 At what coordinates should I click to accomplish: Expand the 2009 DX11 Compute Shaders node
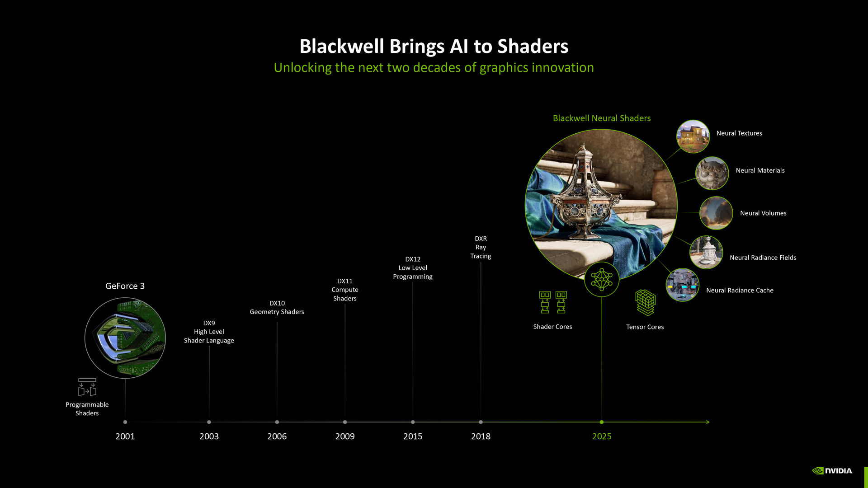[345, 422]
